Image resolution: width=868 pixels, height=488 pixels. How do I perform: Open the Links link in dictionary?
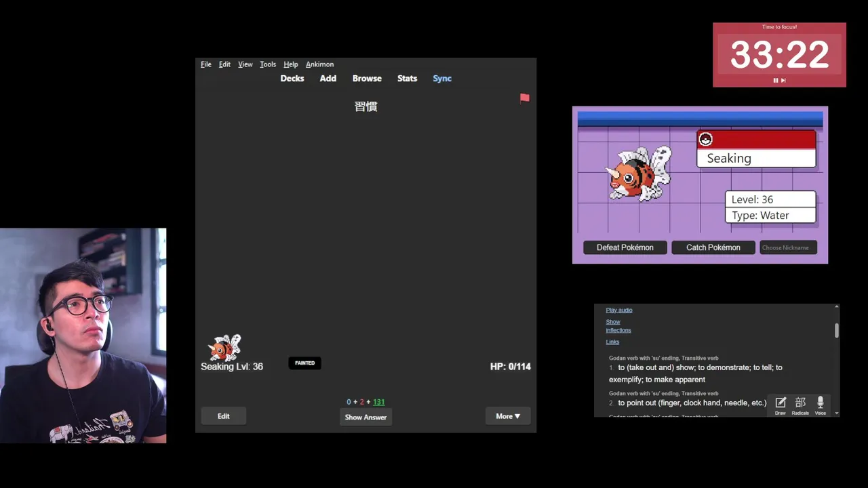(x=612, y=342)
